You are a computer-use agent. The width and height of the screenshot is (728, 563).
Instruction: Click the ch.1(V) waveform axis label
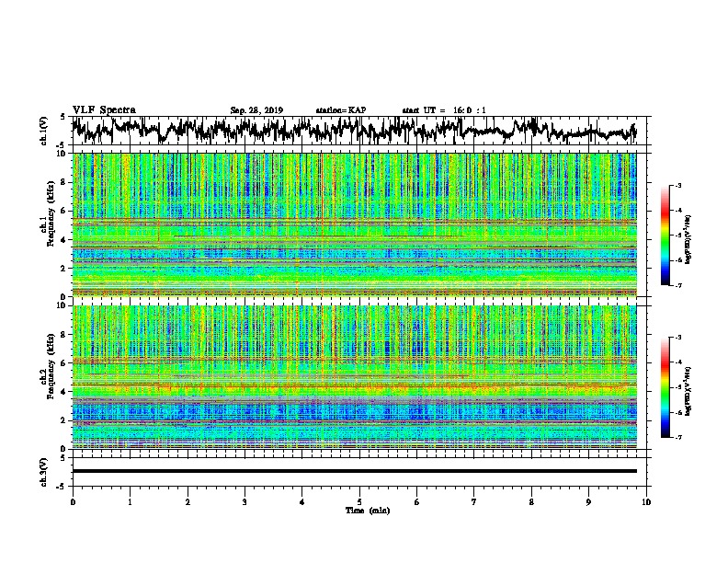pyautogui.click(x=43, y=131)
